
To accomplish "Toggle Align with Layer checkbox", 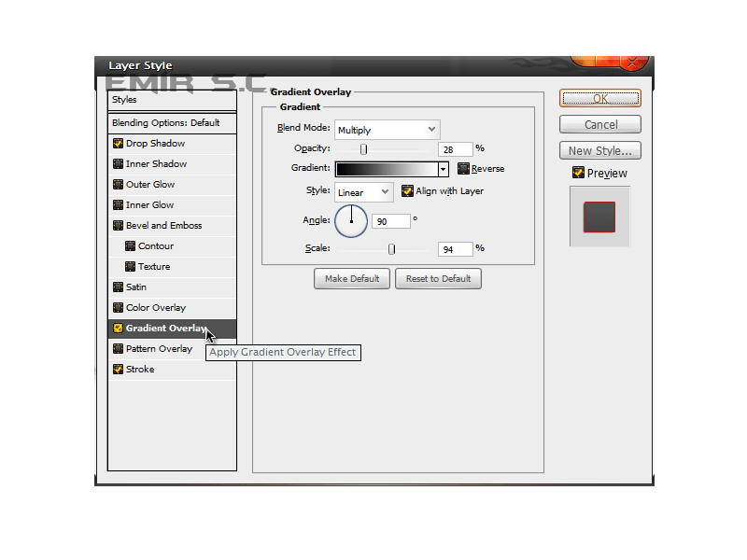I will coord(407,191).
